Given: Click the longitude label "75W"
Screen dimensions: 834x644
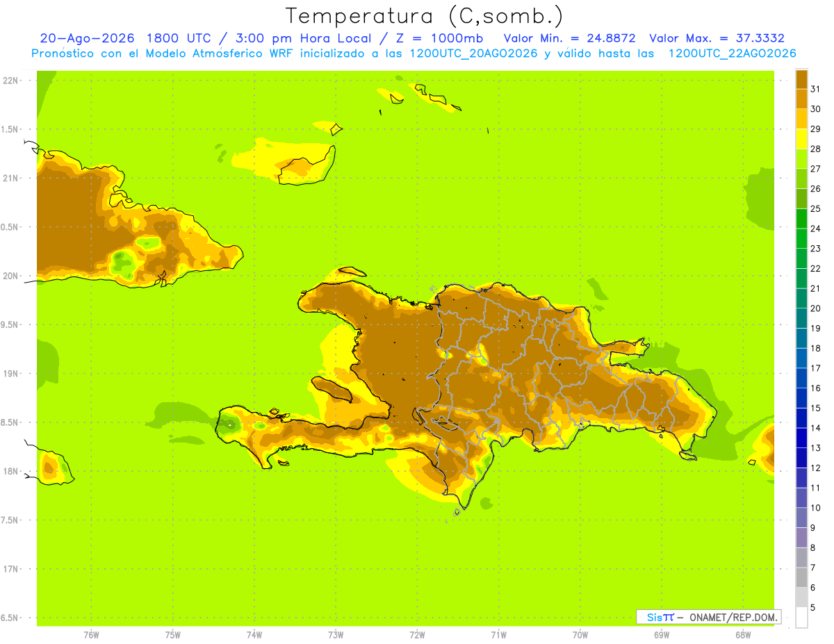Looking at the screenshot, I should (x=173, y=635).
